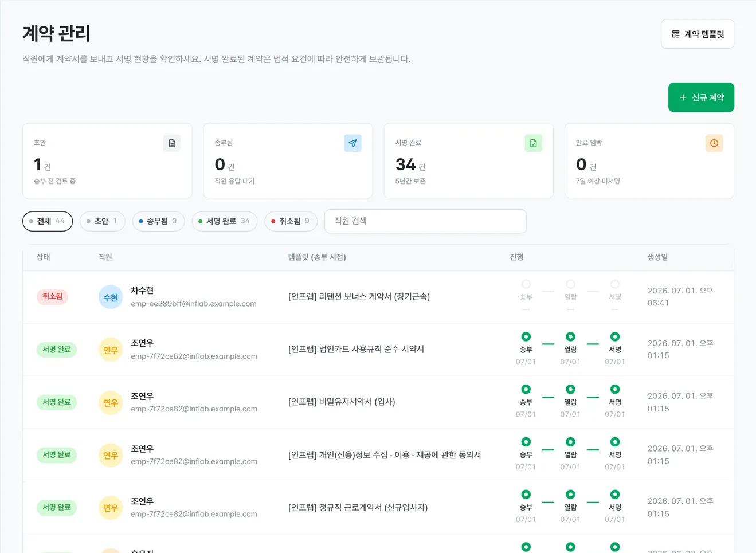Click the template icon inside 계약 템플릿 button
Screen dimensions: 756x553
(676, 34)
